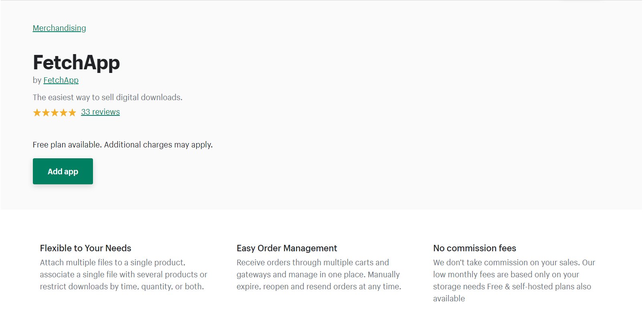644x331 pixels.
Task: Click 'Free plan available. Additional charges may apply.' text
Action: [x=123, y=145]
